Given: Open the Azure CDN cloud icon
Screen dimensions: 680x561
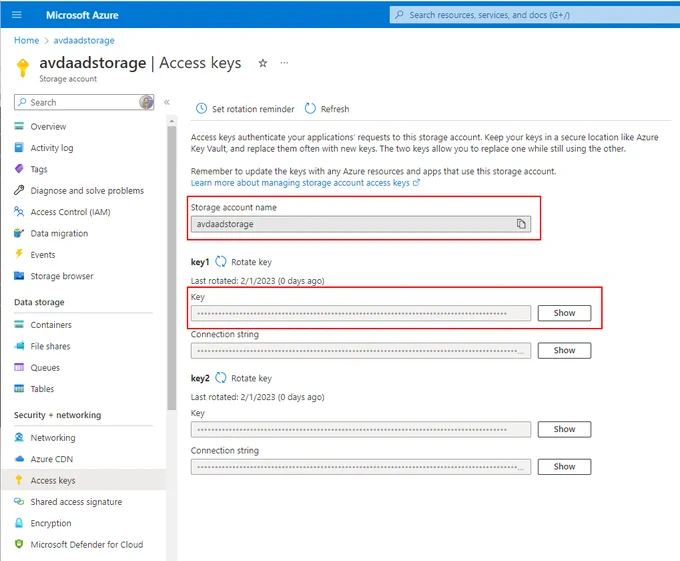Looking at the screenshot, I should point(19,459).
